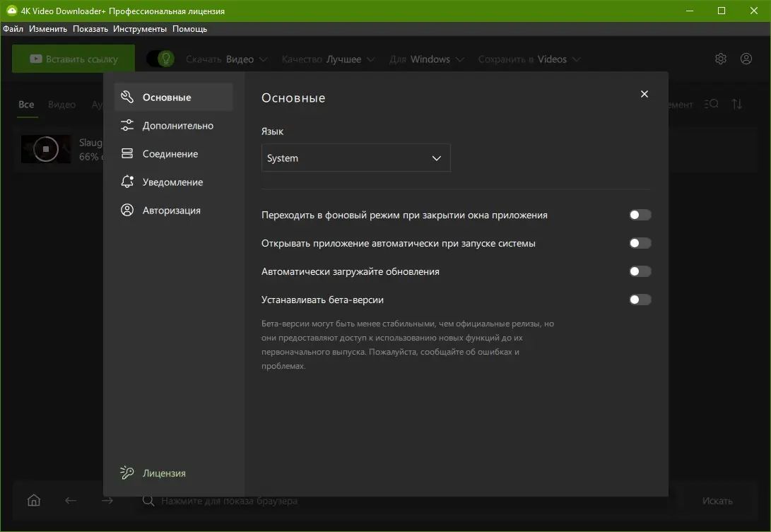
Task: Open the Изменить menu
Action: coord(47,28)
